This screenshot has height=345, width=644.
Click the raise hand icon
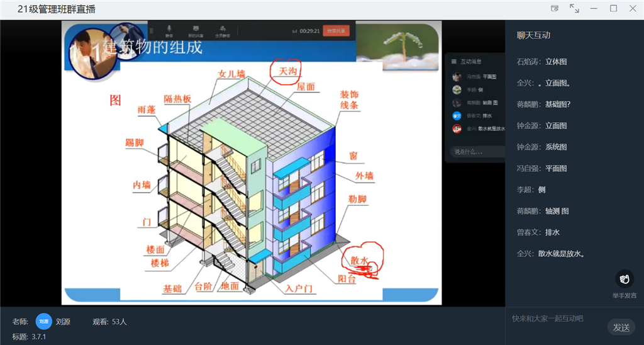coord(625,279)
